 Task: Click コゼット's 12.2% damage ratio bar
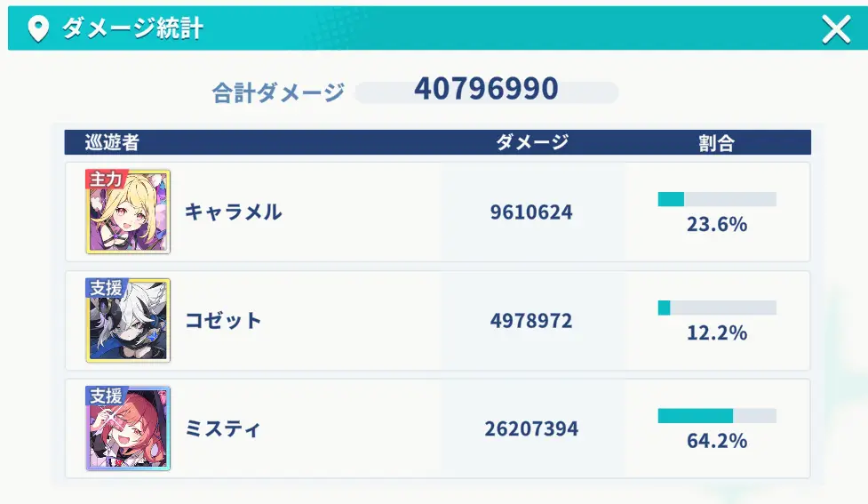pos(716,308)
